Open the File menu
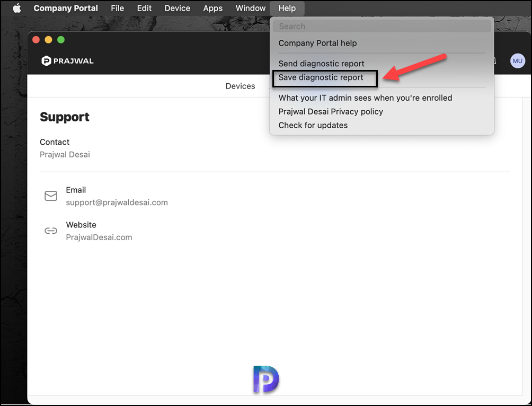Viewport: 532px width, 406px height. click(118, 8)
